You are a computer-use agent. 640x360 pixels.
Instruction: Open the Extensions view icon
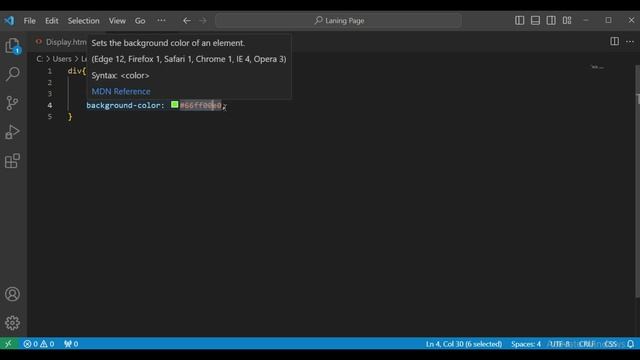coord(13,160)
